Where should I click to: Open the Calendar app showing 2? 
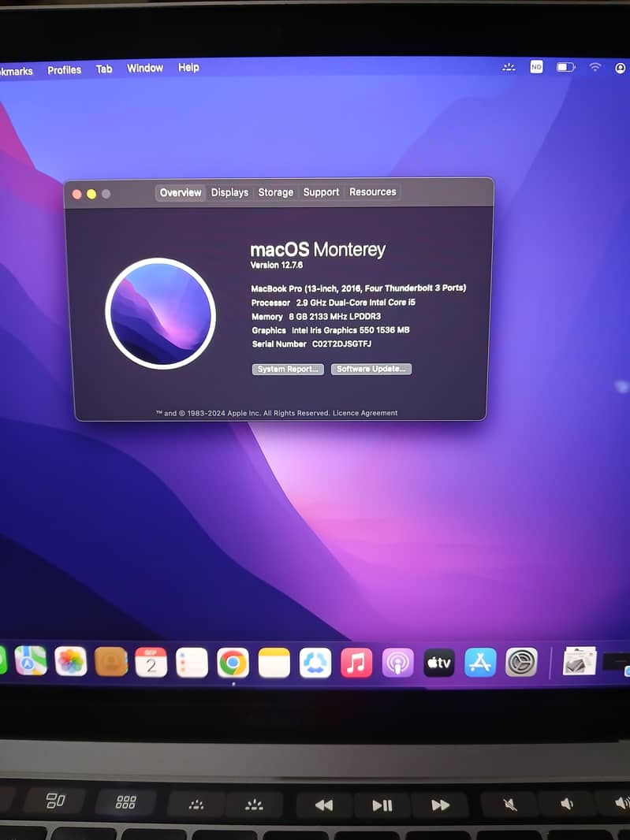click(x=151, y=662)
